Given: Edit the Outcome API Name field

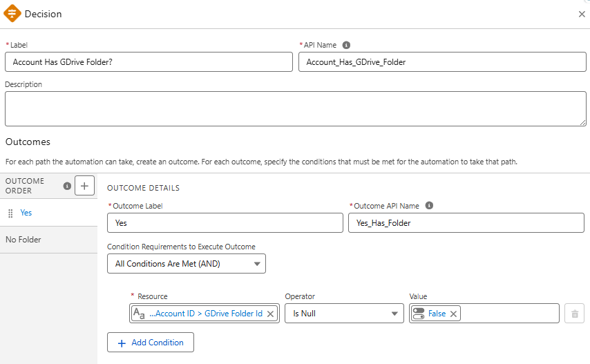Looking at the screenshot, I should click(x=466, y=223).
